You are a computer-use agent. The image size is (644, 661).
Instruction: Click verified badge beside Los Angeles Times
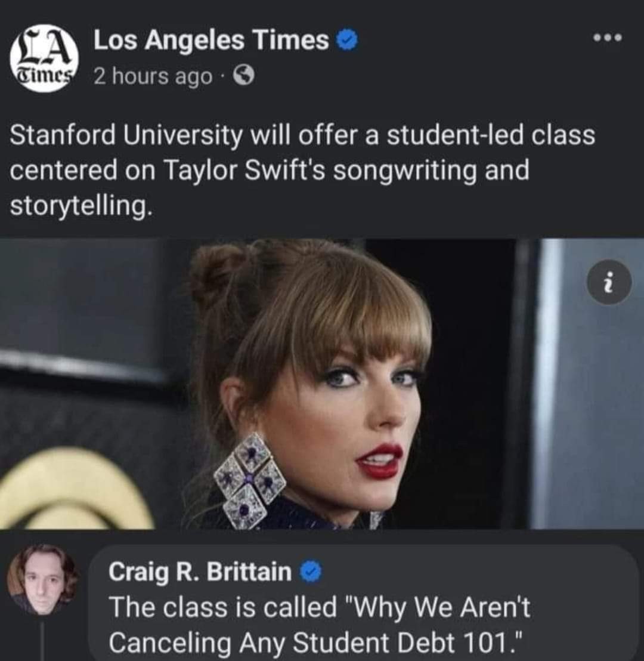pos(347,41)
